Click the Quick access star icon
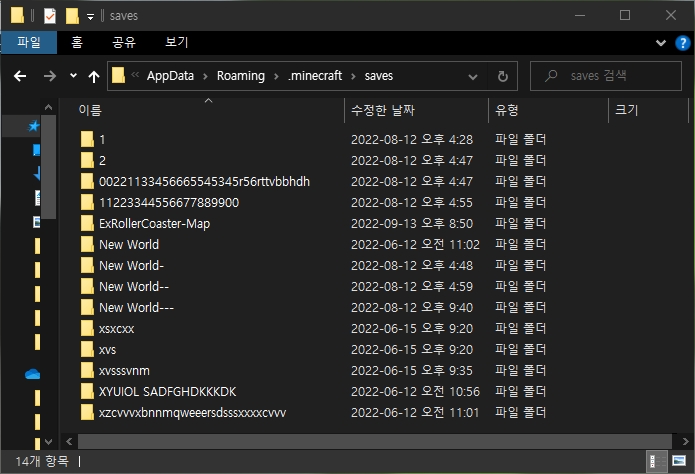695x474 pixels. [x=33, y=126]
